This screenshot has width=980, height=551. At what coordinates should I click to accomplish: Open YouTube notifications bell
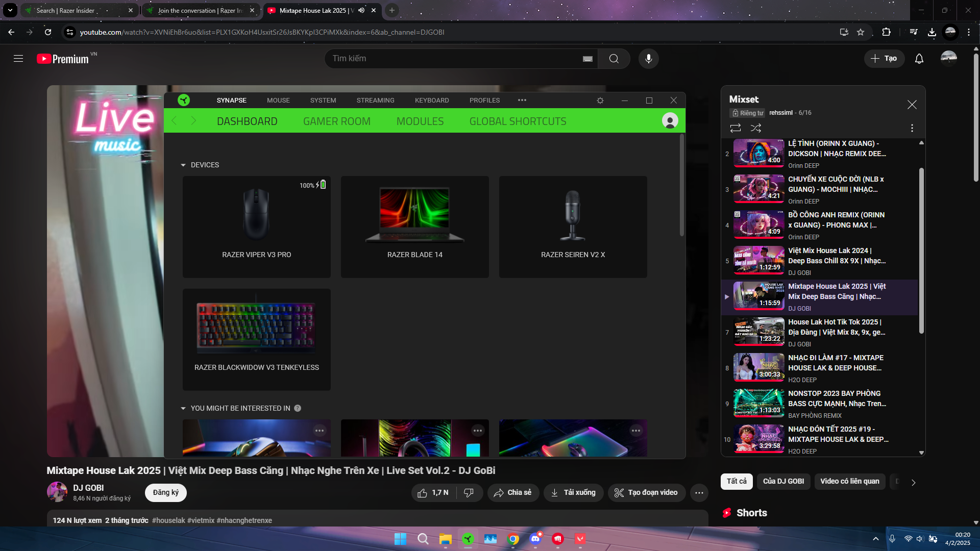(x=919, y=59)
